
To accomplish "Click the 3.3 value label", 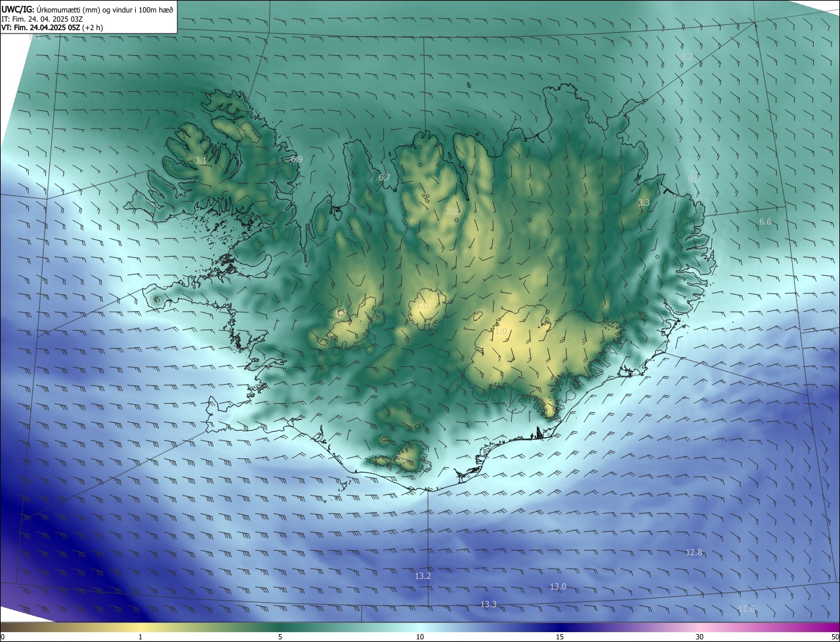I will tap(644, 202).
